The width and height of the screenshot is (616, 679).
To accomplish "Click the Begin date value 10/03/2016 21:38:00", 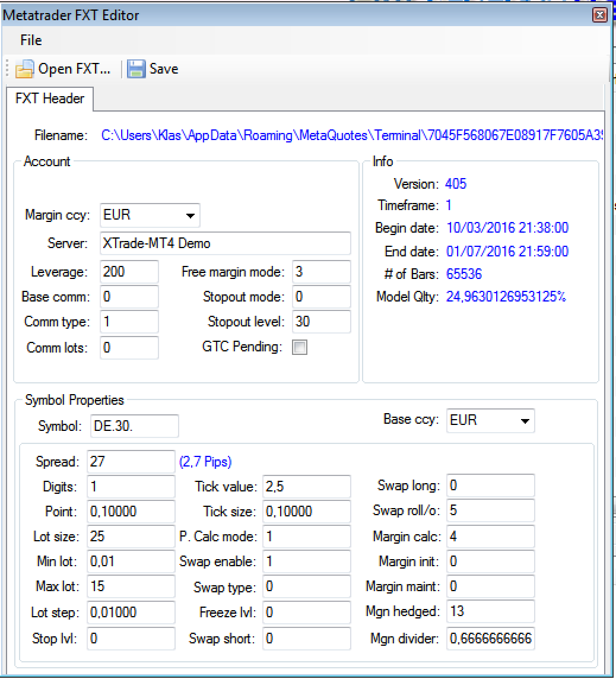I will pyautogui.click(x=507, y=228).
